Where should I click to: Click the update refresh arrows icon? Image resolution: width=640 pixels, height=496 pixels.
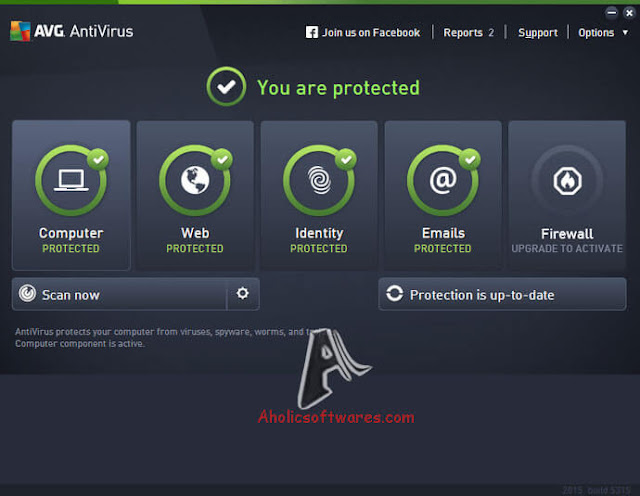[x=395, y=294]
